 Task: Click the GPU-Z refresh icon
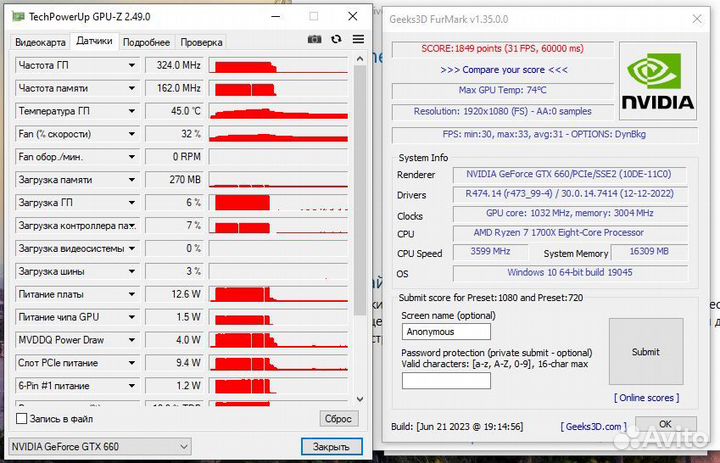click(336, 40)
